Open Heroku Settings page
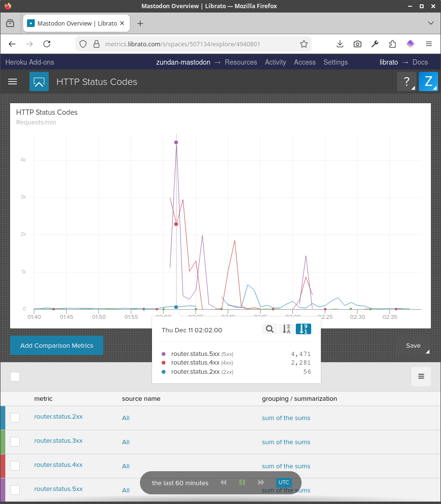The image size is (441, 504). pos(335,62)
